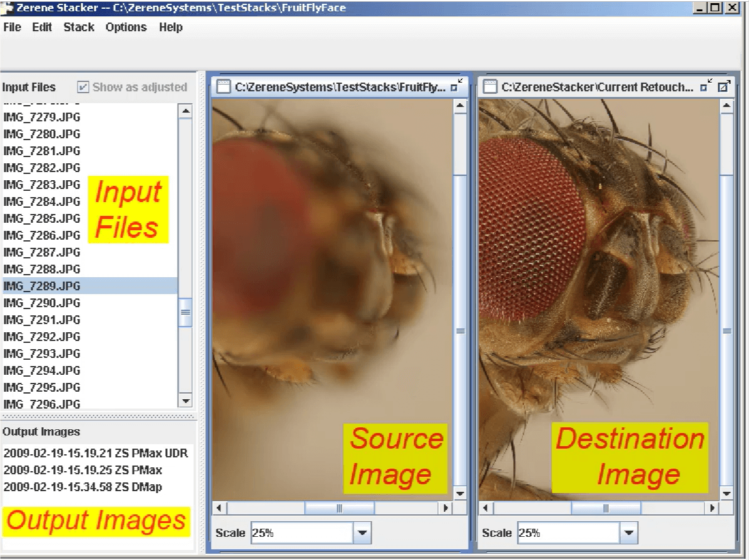Open the Help menu
The image size is (749, 560).
pos(171,28)
